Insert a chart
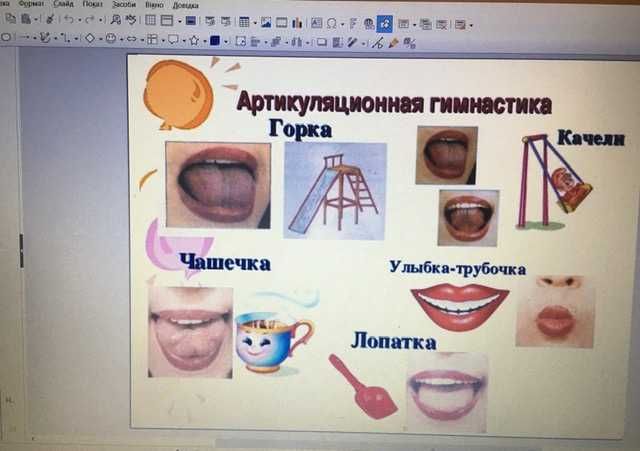The width and height of the screenshot is (640, 451). point(297,23)
